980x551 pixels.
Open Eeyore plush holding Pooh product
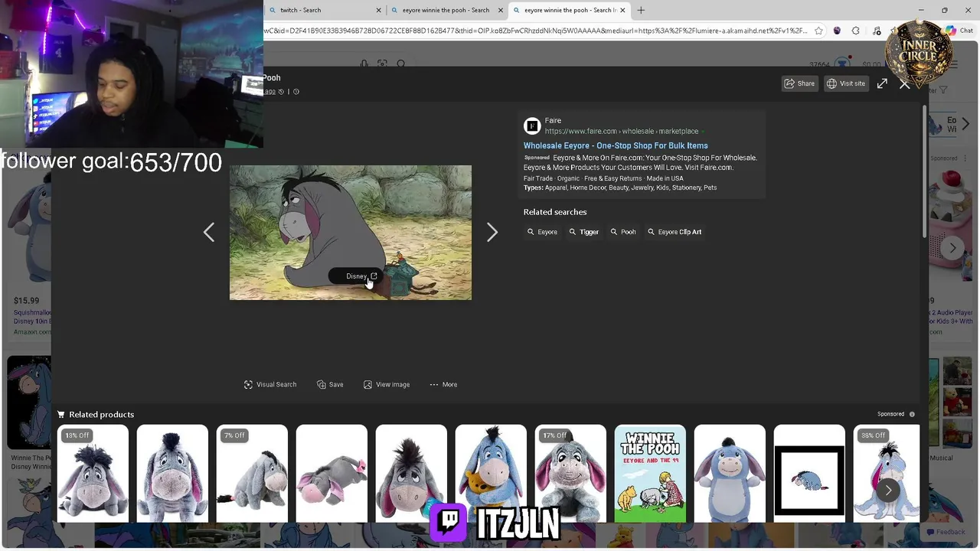click(491, 473)
